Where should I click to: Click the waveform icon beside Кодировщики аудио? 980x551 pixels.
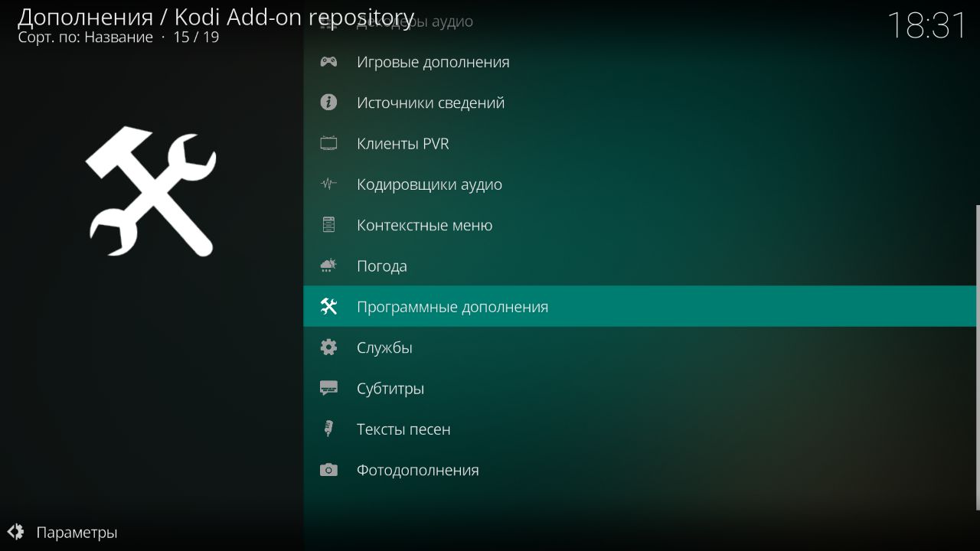point(328,184)
